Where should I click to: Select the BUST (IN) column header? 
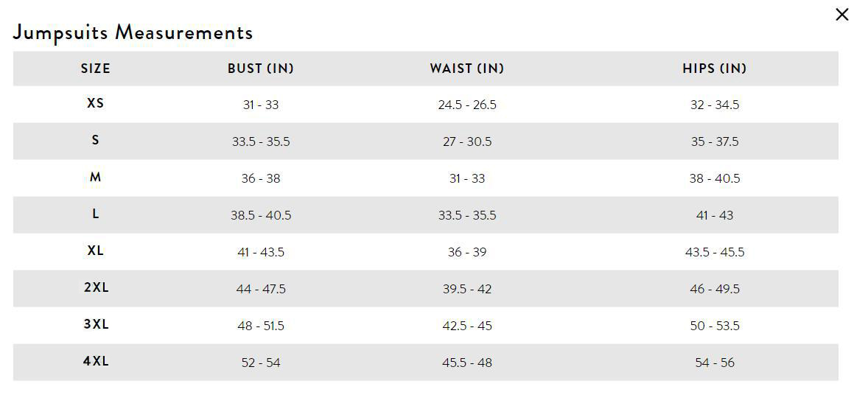coord(261,69)
